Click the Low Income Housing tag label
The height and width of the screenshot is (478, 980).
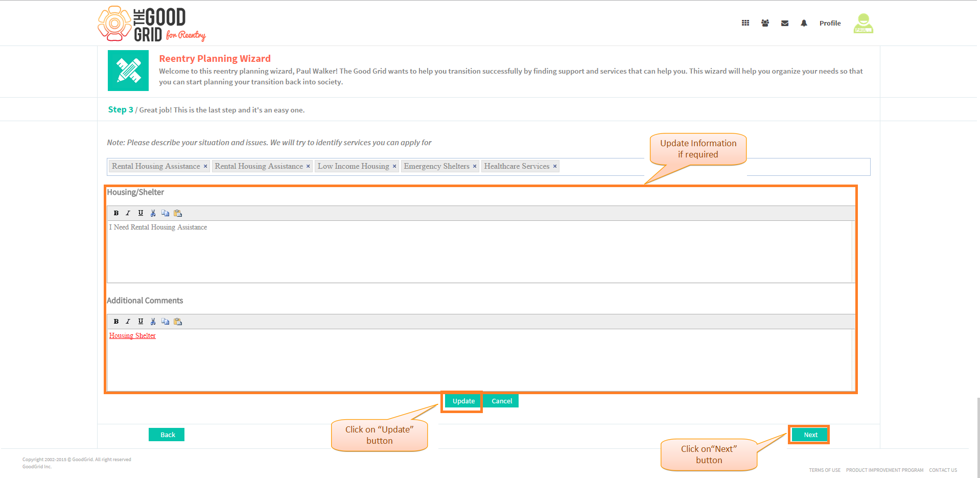[x=353, y=166]
